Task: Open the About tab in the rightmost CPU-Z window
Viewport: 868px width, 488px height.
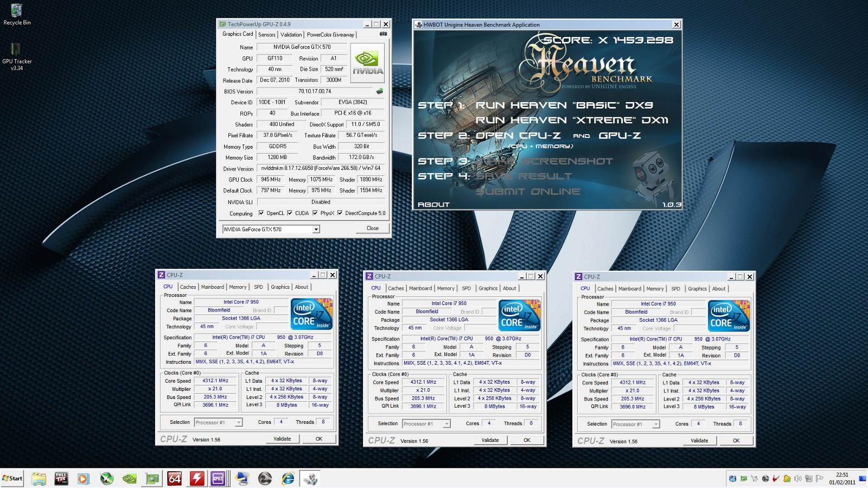Action: pyautogui.click(x=719, y=289)
